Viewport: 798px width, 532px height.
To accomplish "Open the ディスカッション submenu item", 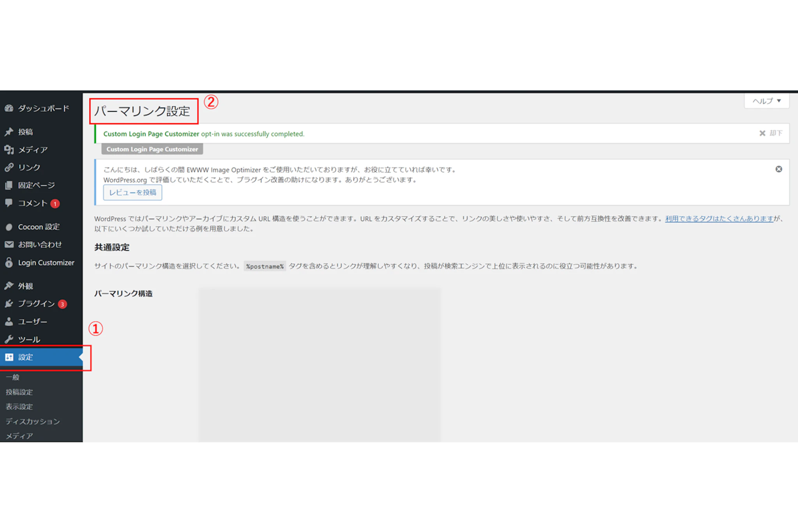I will click(x=33, y=421).
